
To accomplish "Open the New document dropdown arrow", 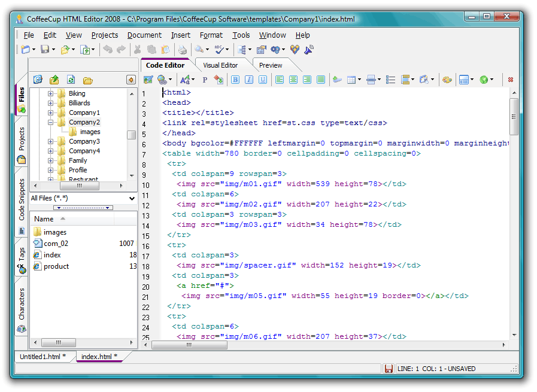I will point(34,50).
